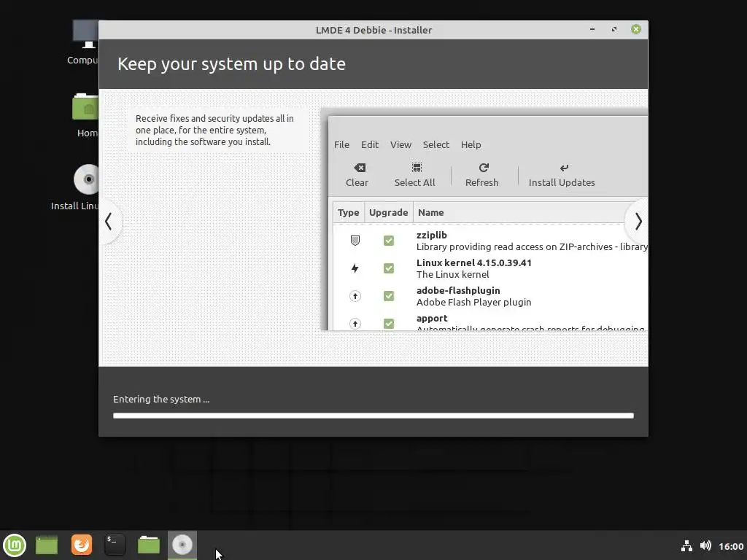Click the Upgrade column header
This screenshot has height=560, width=747.
point(388,212)
